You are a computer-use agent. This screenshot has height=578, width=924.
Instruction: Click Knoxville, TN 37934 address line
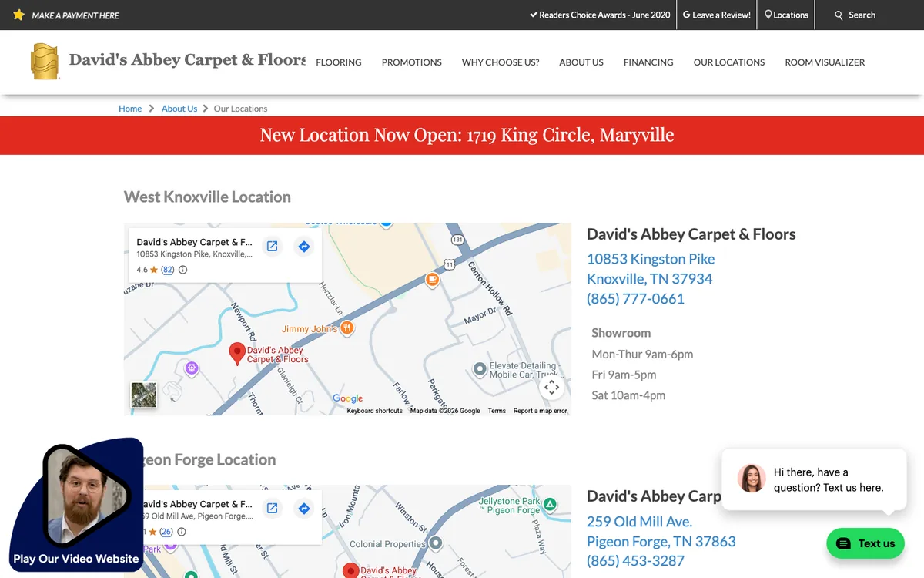(x=650, y=279)
